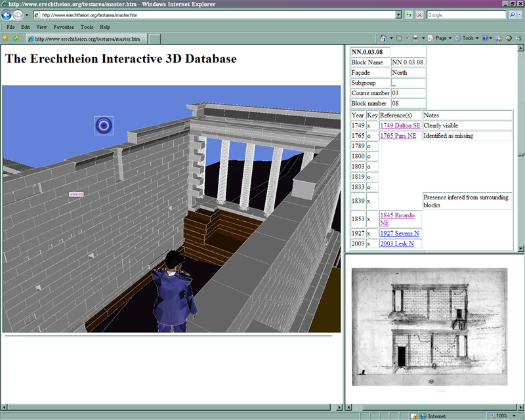Expand the address bar history dropdown
The width and height of the screenshot is (525, 420).
[x=398, y=15]
